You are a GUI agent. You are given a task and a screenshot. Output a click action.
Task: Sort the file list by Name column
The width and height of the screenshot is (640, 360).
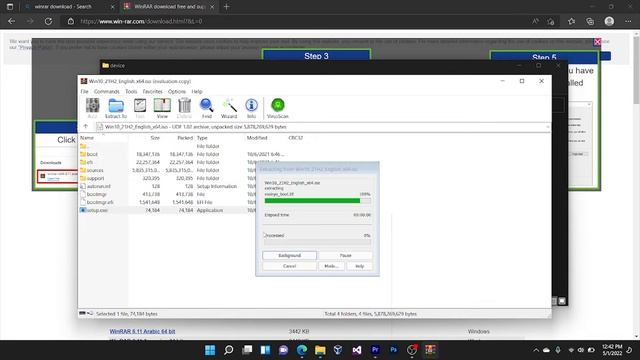(87, 138)
